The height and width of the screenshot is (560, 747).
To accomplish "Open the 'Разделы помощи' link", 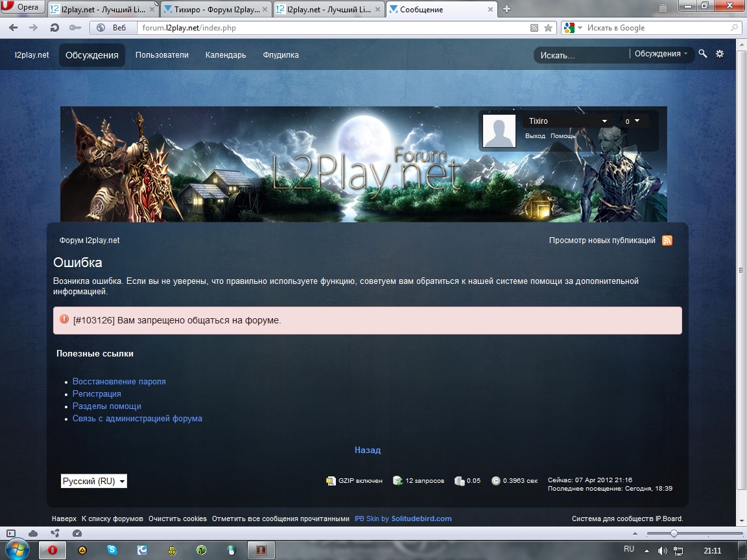I will point(107,406).
